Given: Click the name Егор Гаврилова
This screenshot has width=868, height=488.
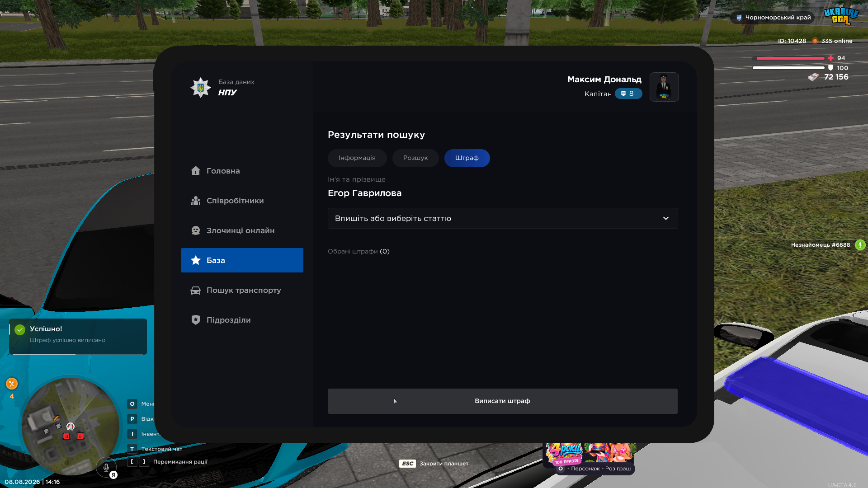Looking at the screenshot, I should tap(364, 193).
